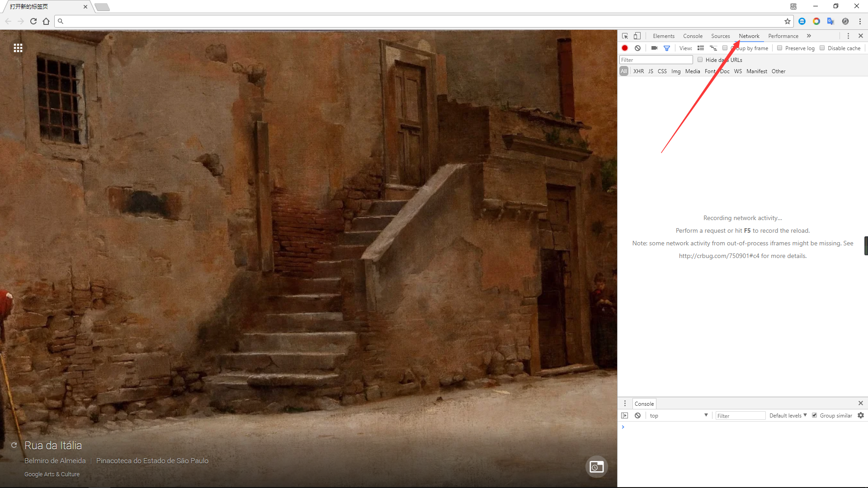This screenshot has height=488, width=868.
Task: Open the Default levels dropdown
Action: (788, 415)
